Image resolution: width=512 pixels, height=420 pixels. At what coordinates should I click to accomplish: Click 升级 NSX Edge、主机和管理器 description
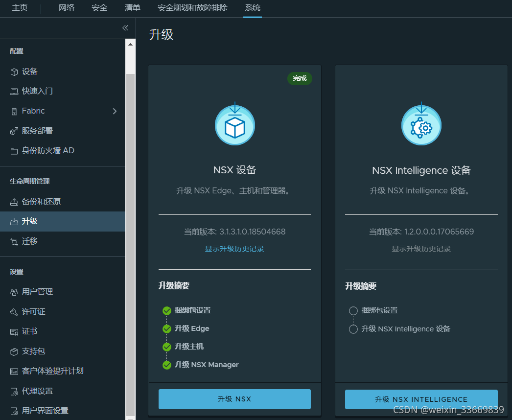click(x=233, y=191)
